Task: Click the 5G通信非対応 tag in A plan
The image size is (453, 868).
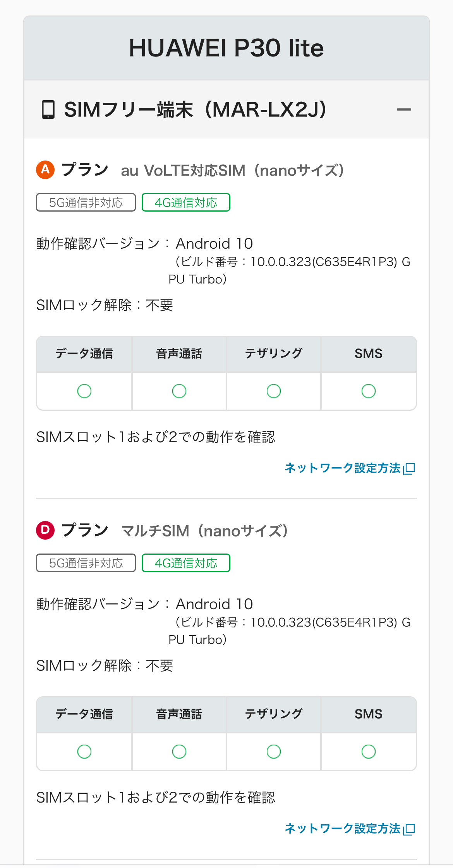Action: coord(86,202)
